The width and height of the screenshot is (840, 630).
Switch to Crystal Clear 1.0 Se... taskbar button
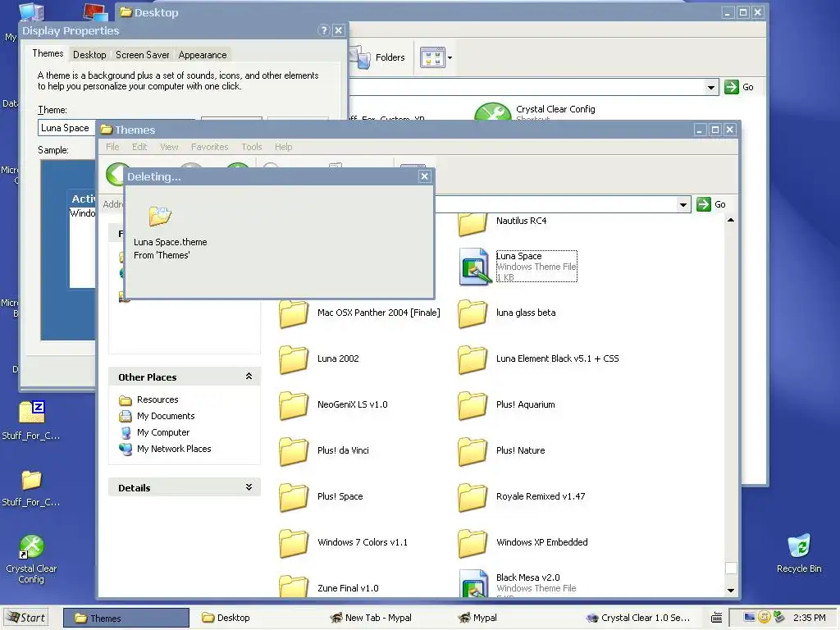(638, 618)
